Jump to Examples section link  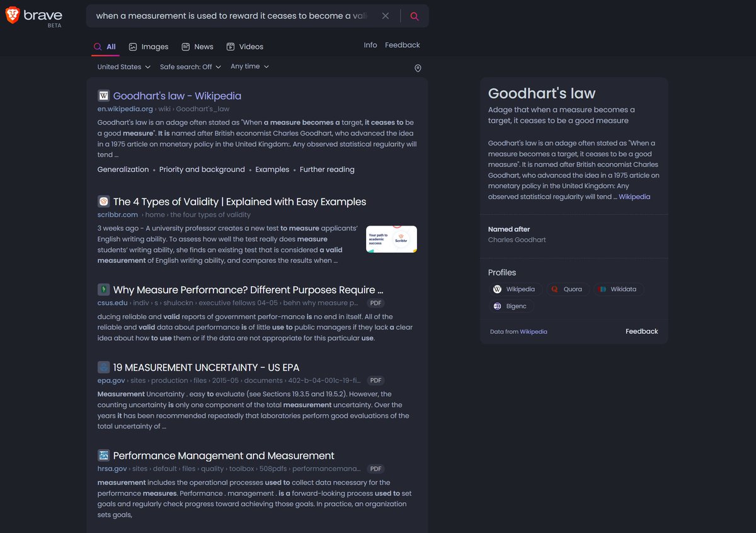(x=272, y=169)
